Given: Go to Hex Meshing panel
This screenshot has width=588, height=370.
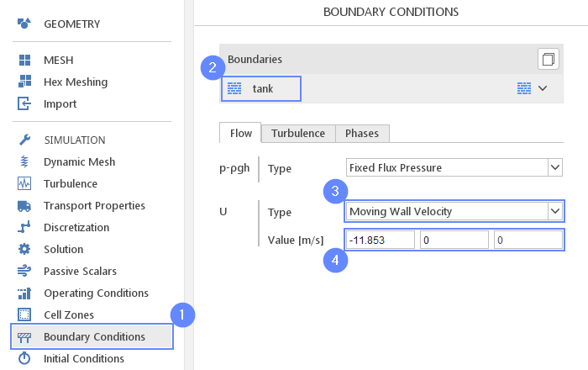Looking at the screenshot, I should pos(76,82).
